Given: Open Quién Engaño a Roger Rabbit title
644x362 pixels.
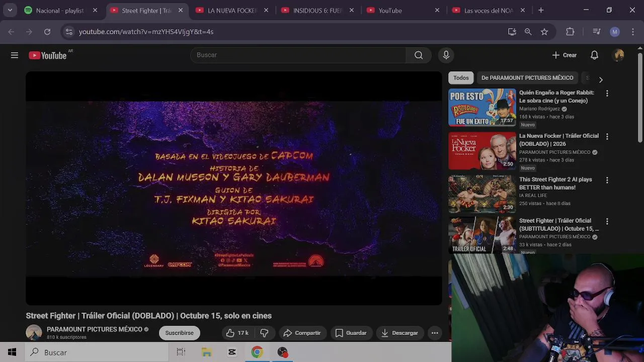Looking at the screenshot, I should 556,97.
